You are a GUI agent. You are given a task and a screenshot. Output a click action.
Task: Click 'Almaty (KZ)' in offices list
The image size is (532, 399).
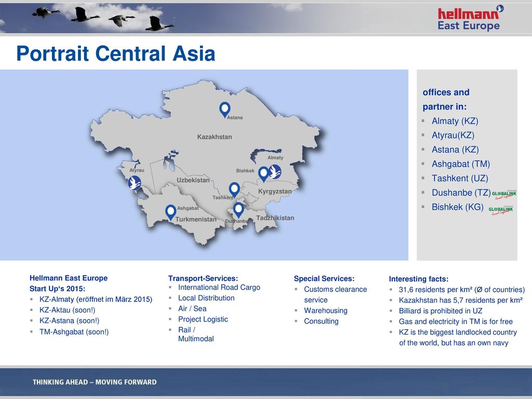click(x=455, y=121)
